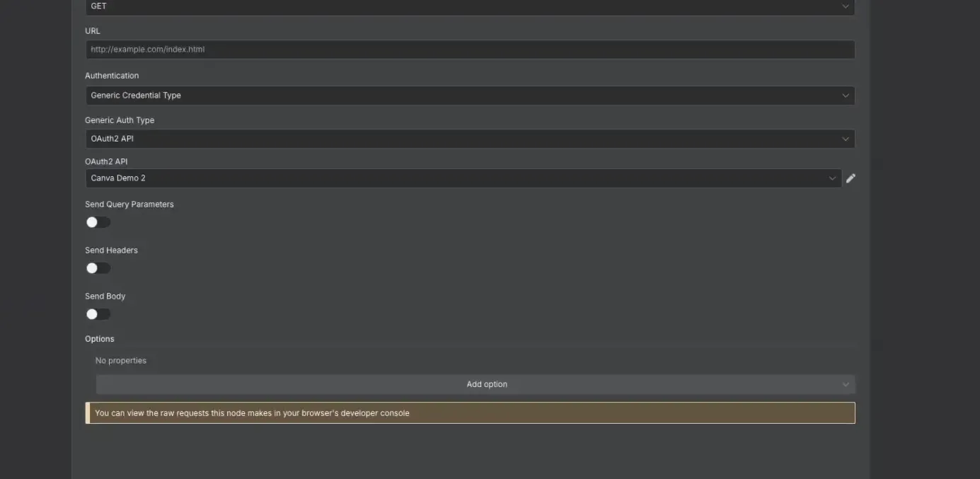Toggle the Send Body switch

click(x=98, y=314)
